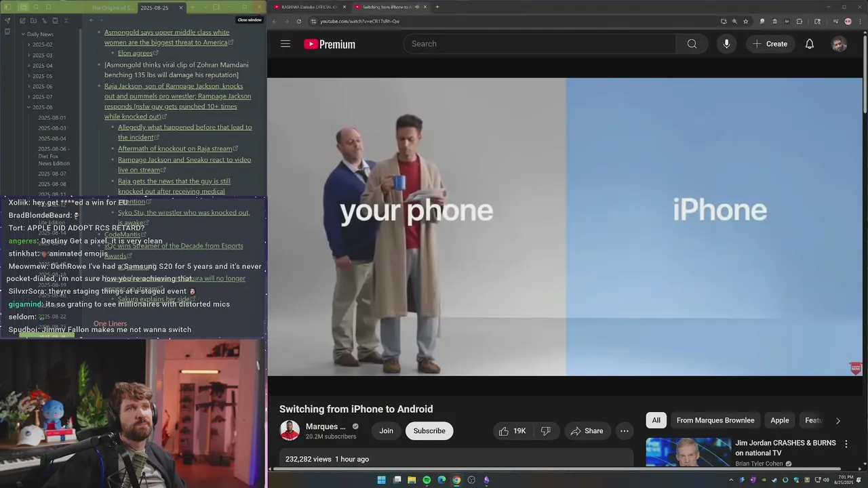
Task: Open Obsidian file explorer folder icon
Action: tap(23, 7)
